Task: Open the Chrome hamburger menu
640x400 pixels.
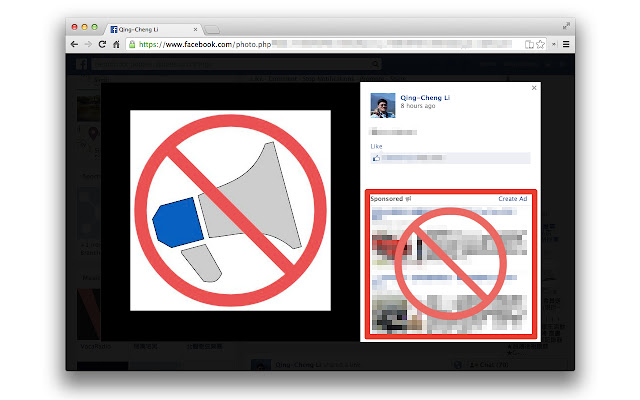Action: (566, 44)
